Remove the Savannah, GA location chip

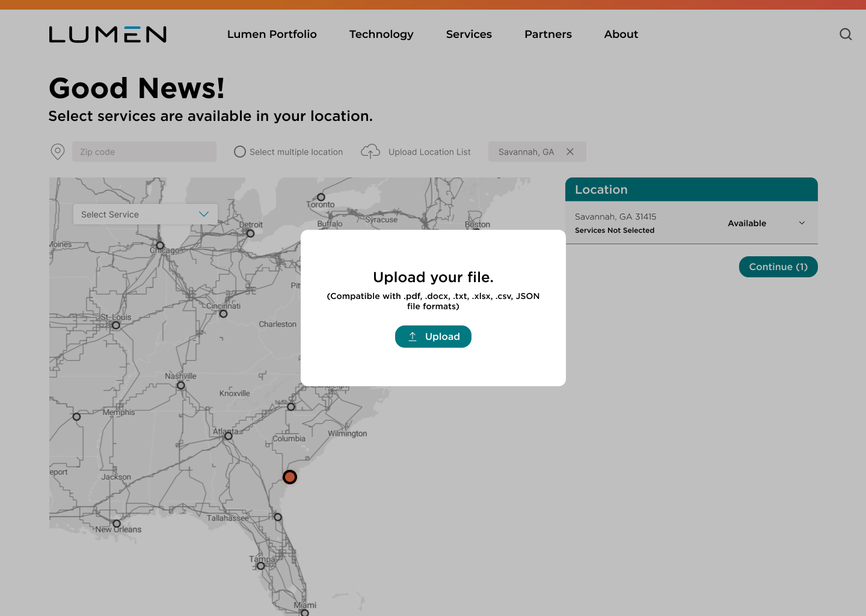coord(570,152)
